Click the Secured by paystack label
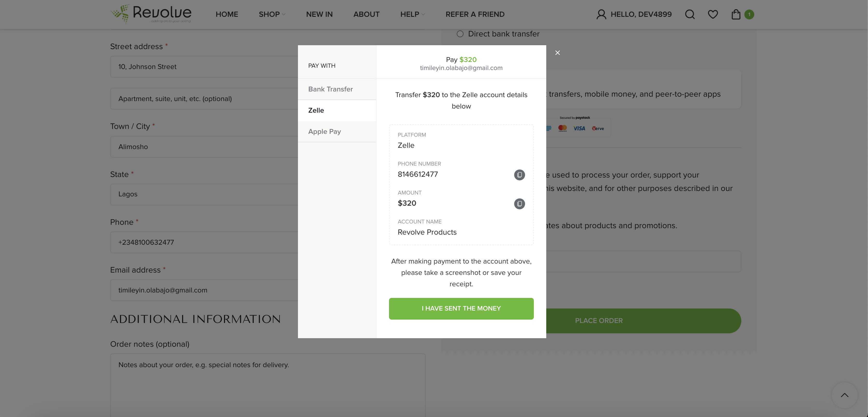 click(574, 118)
